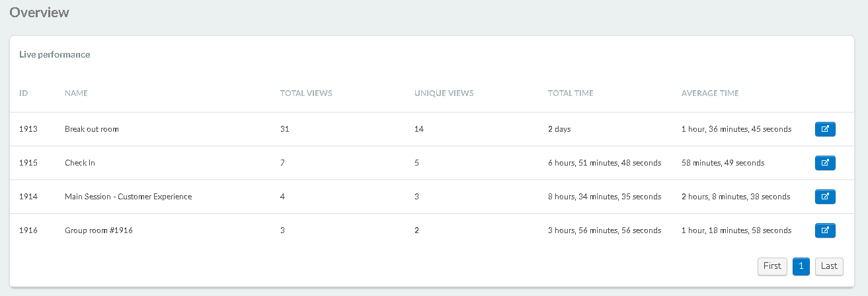Click ID cell 1914
Image resolution: width=868 pixels, height=296 pixels.
(28, 197)
